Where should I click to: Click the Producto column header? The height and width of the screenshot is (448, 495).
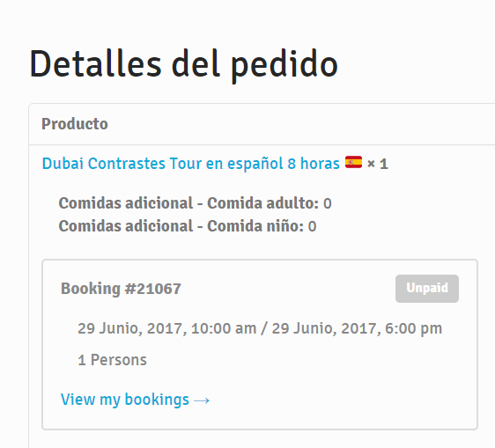pyautogui.click(x=75, y=124)
